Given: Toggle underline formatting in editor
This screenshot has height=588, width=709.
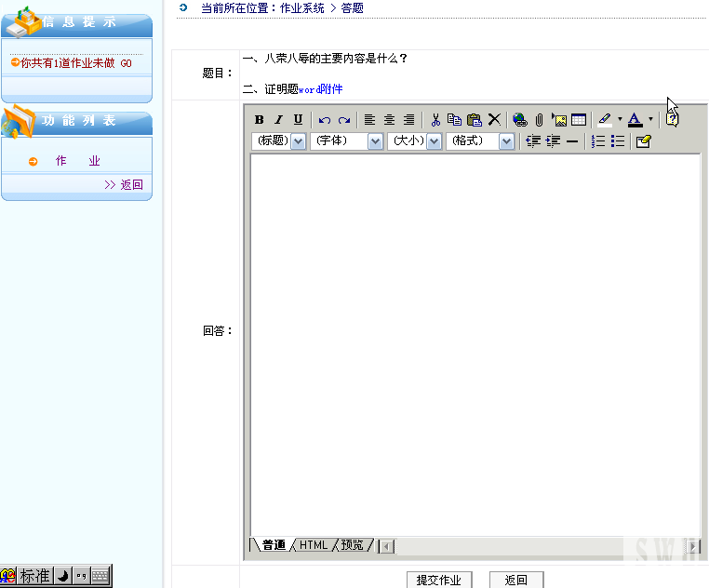Looking at the screenshot, I should 298,120.
